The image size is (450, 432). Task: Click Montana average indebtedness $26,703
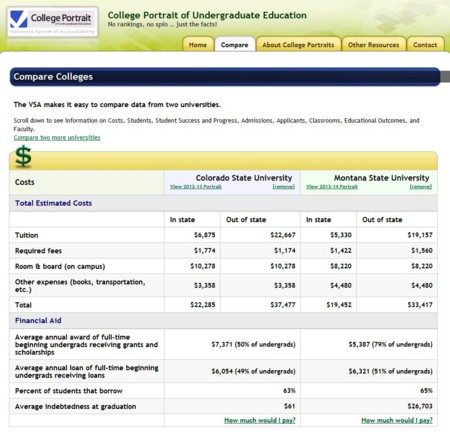(420, 406)
